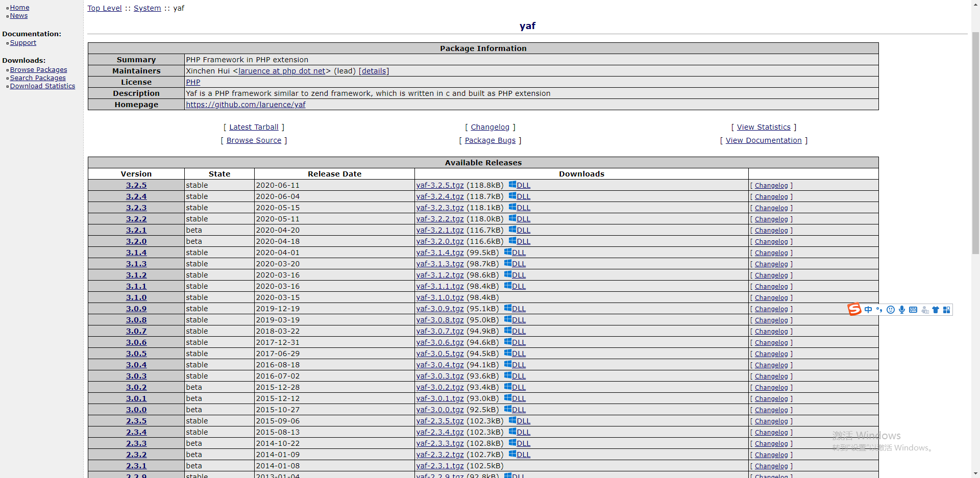Click the Windows icon for yaf-3.0.6
Viewport: 980px width, 478px height.
tap(508, 342)
